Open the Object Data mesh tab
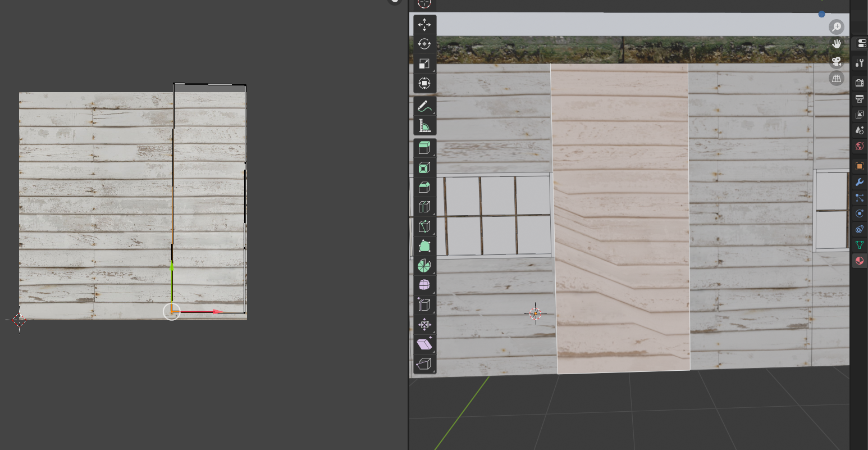868x450 pixels. [x=860, y=245]
